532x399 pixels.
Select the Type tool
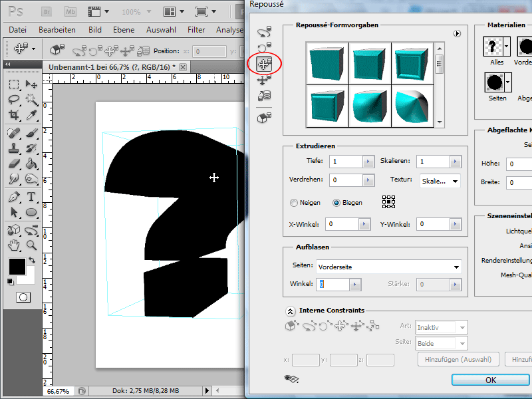(31, 196)
